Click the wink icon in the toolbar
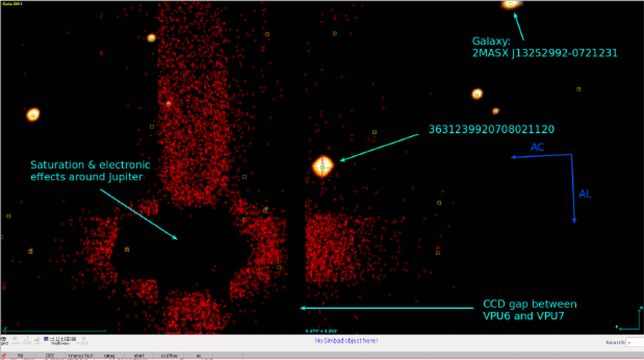The width and height of the screenshot is (644, 360). pos(16,340)
